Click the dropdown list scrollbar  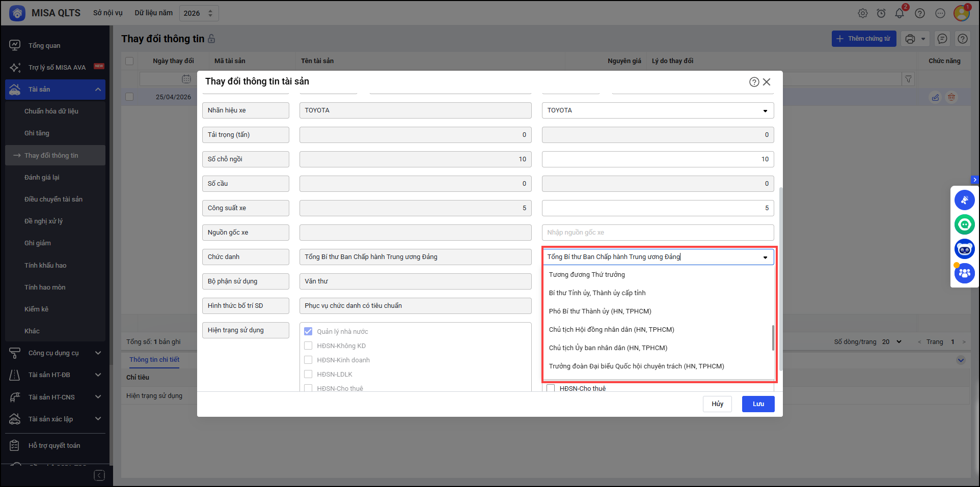[773, 338]
